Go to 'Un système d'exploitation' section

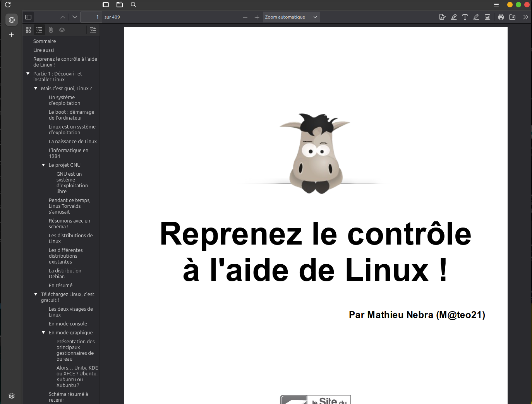pyautogui.click(x=64, y=100)
